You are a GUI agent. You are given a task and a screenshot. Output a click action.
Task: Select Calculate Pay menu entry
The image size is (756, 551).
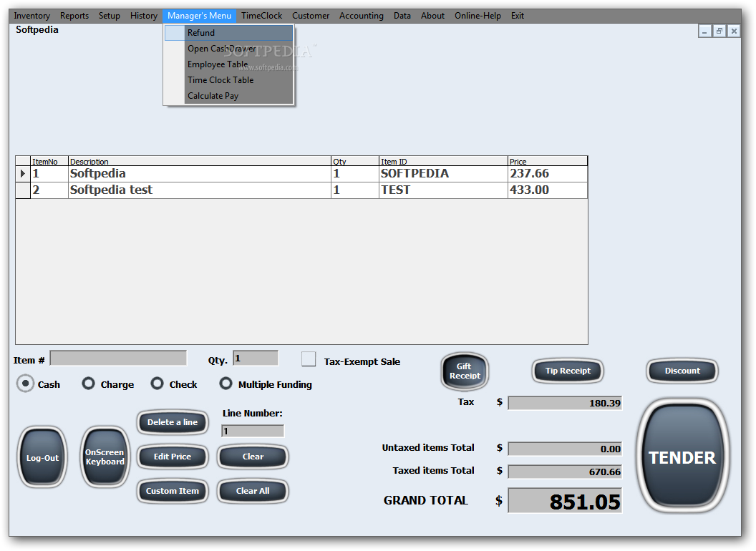pos(228,96)
